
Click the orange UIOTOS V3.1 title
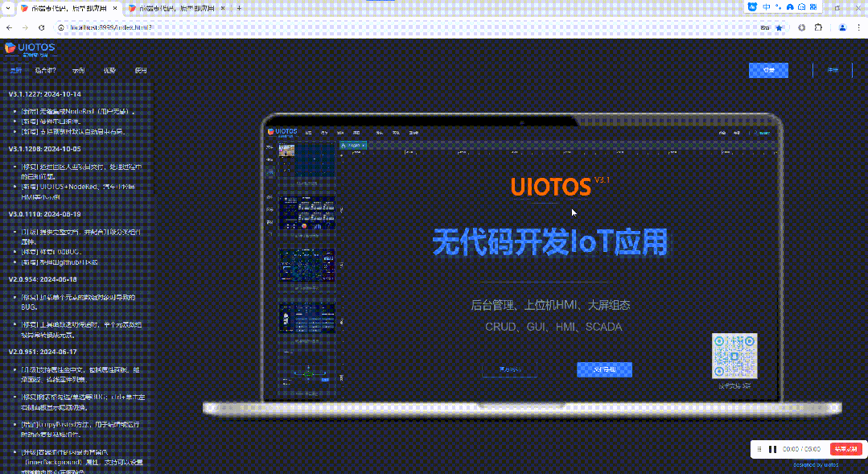click(559, 188)
